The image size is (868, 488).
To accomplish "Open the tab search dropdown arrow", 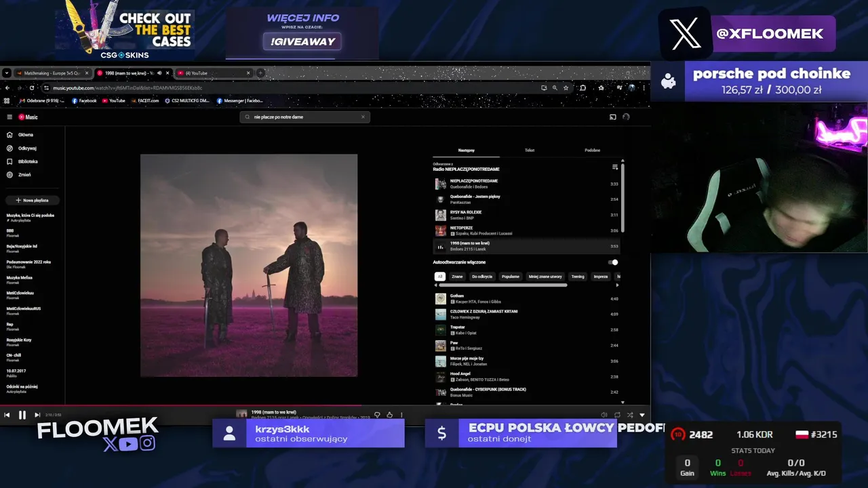I will coord(6,73).
